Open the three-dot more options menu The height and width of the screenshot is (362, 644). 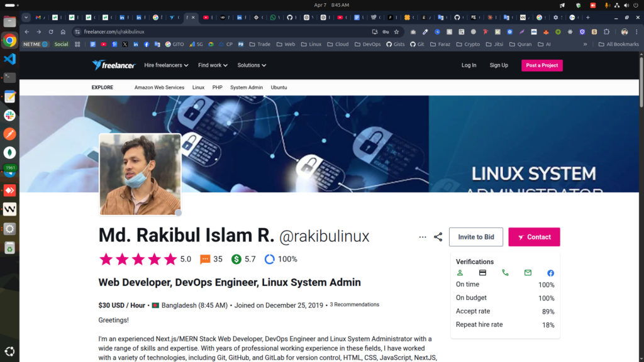pos(423,237)
